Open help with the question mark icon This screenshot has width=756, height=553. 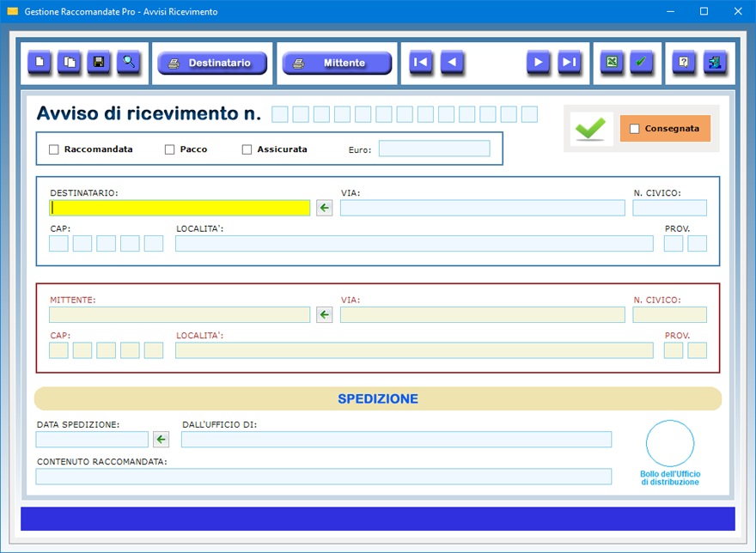684,62
